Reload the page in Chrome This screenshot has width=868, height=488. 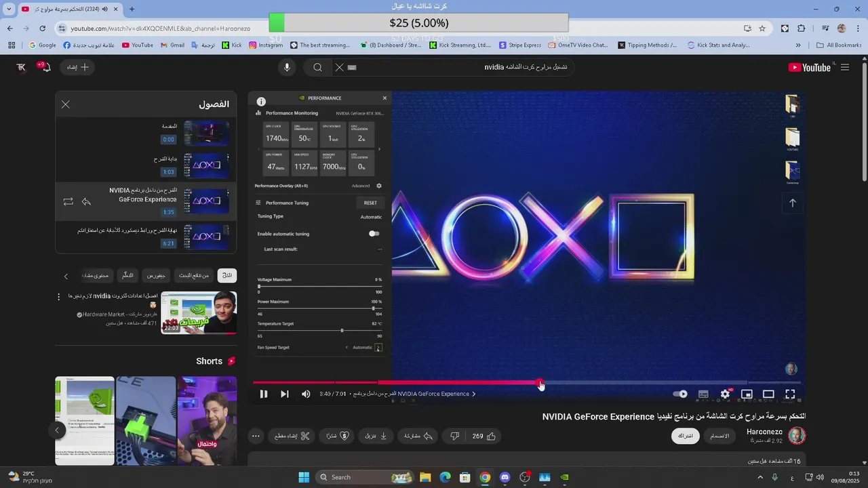coord(42,28)
